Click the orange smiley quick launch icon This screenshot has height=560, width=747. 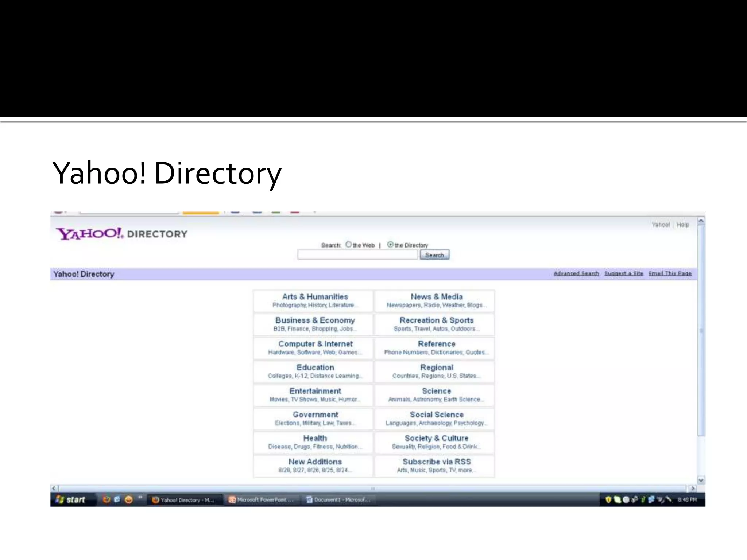[x=128, y=499]
